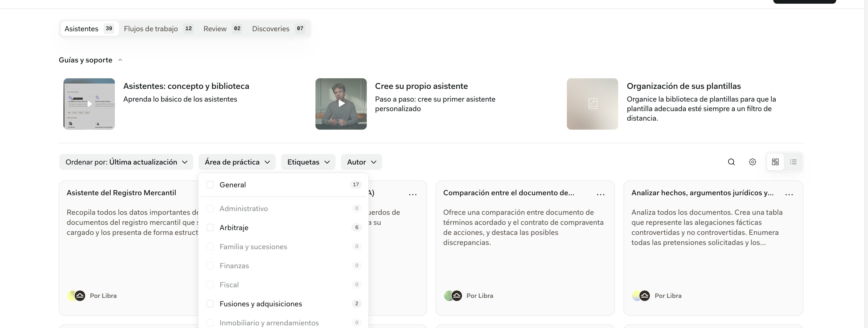Viewport: 868px width, 328px height.
Task: Open the Organización de sus plantillas guide title
Action: click(x=684, y=86)
